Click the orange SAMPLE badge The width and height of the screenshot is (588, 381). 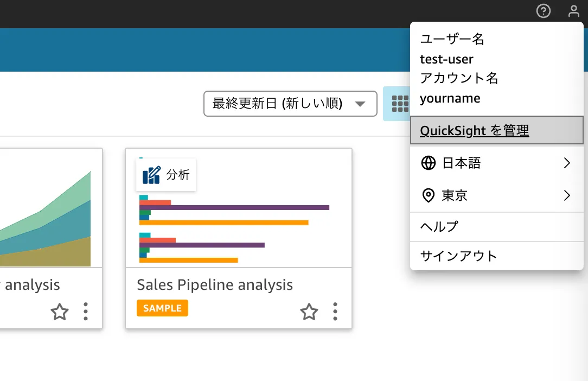[x=162, y=308]
